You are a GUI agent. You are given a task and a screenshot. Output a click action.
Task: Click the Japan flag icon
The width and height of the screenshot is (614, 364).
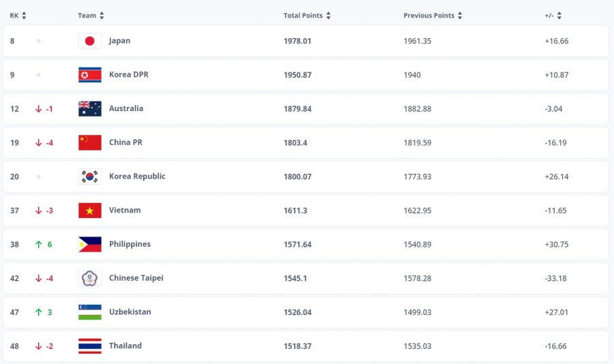pyautogui.click(x=89, y=41)
